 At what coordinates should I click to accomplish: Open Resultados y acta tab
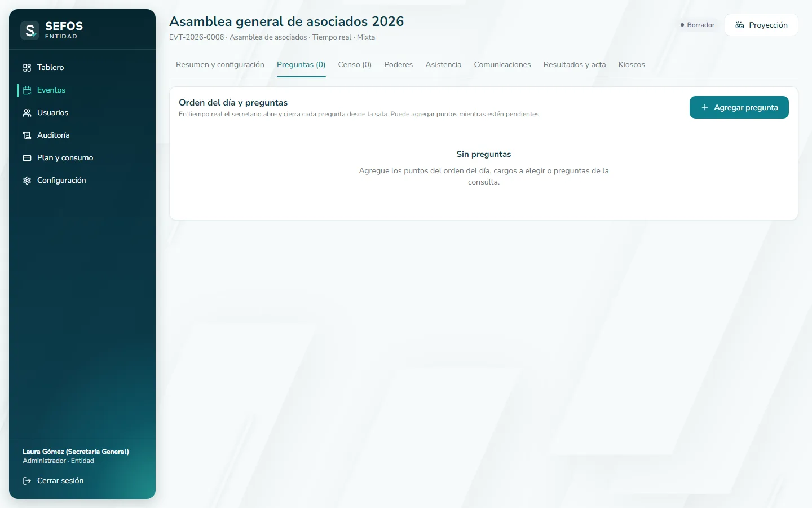point(575,65)
